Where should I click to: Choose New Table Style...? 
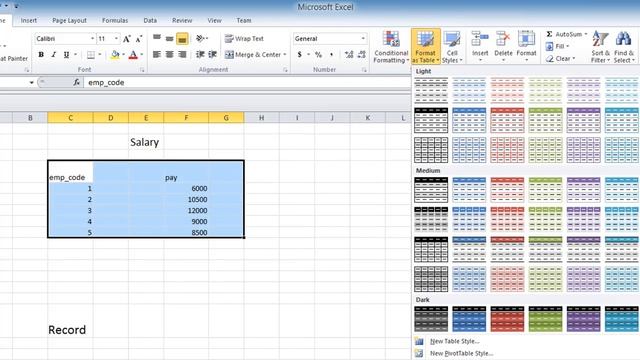point(455,341)
